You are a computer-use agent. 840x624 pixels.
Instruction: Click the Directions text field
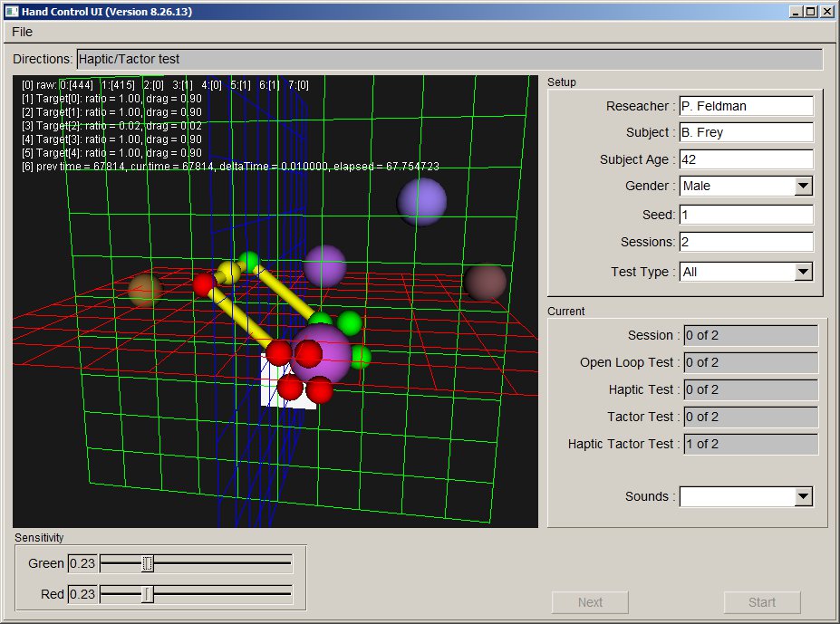click(449, 59)
